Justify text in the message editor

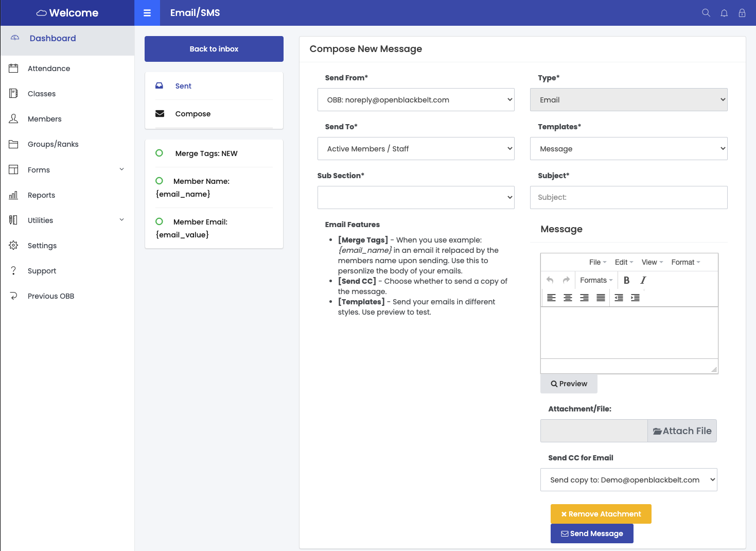click(601, 298)
